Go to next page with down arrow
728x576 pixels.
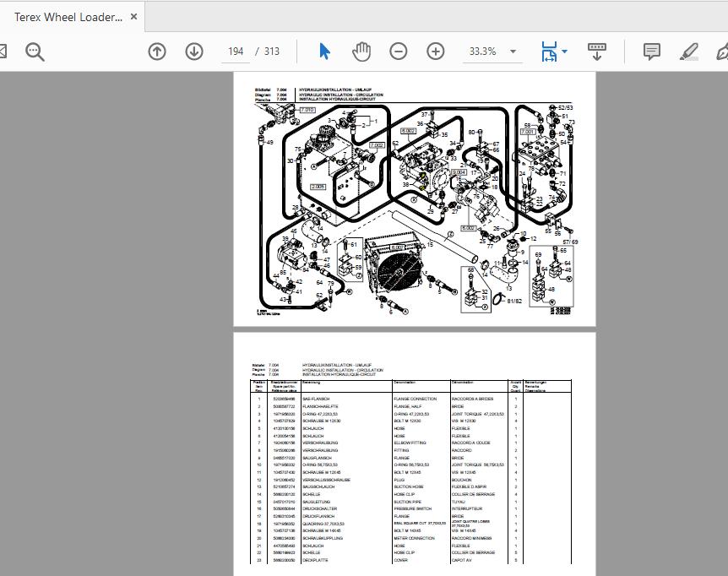pos(194,52)
